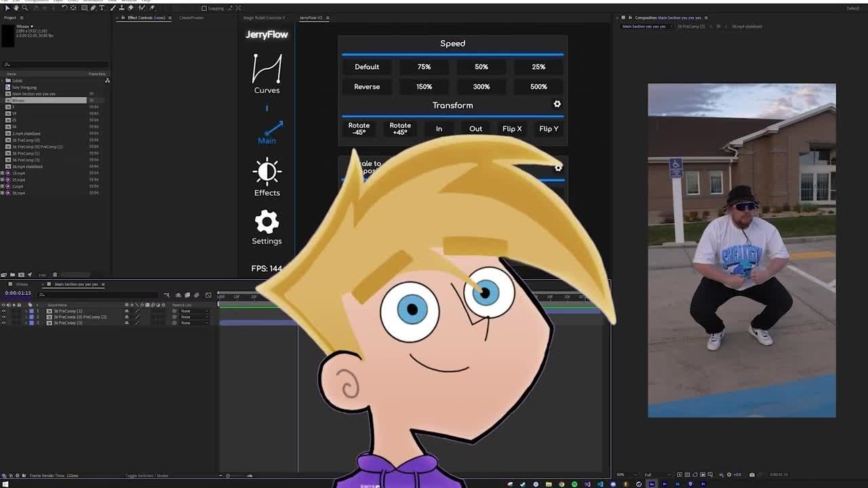
Task: Click the Flip X transform button
Action: [x=512, y=129]
